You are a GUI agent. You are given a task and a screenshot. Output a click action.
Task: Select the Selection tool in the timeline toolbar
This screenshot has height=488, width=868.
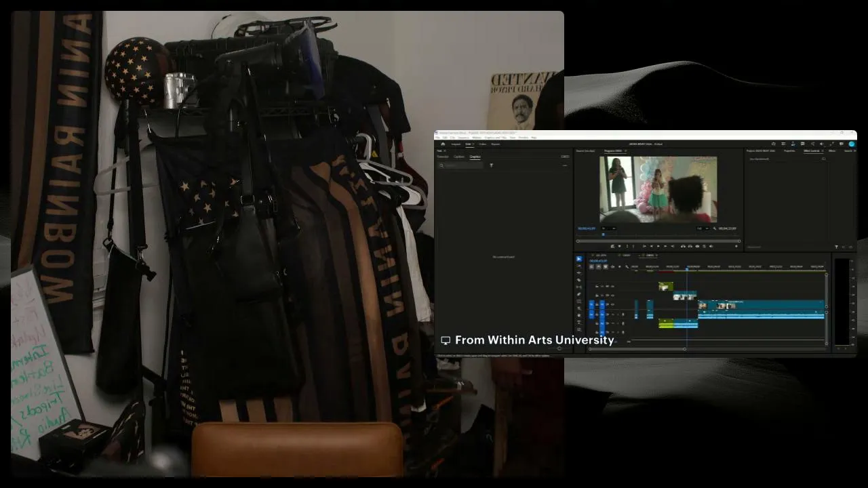[579, 259]
